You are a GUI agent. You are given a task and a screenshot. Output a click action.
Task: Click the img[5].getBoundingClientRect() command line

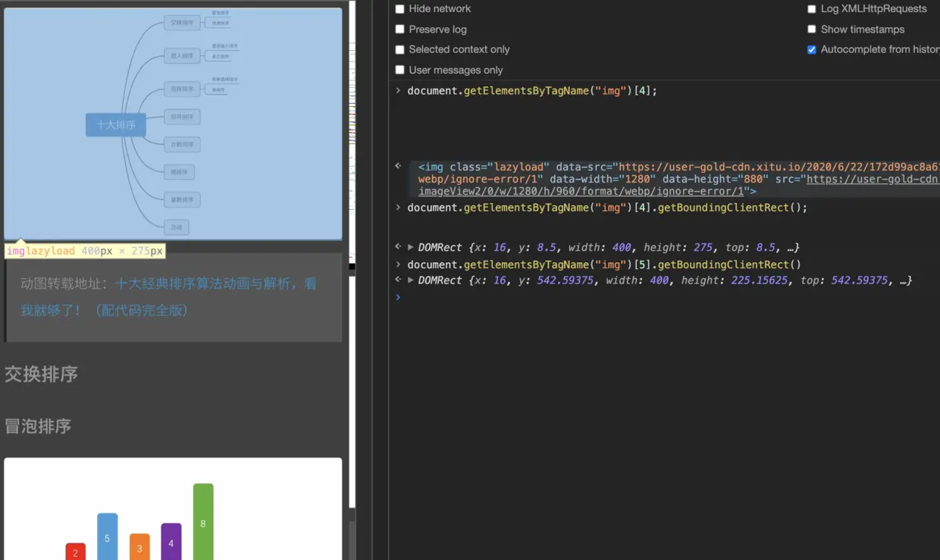[604, 265]
